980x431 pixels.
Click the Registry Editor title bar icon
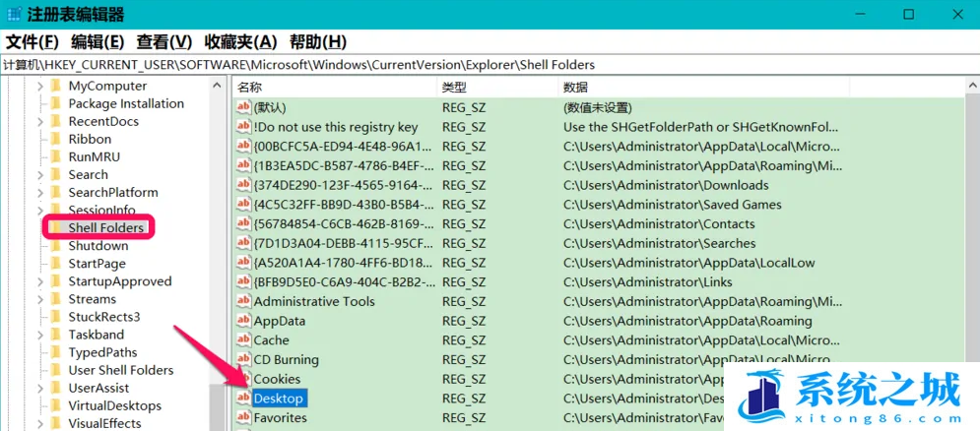(x=14, y=15)
